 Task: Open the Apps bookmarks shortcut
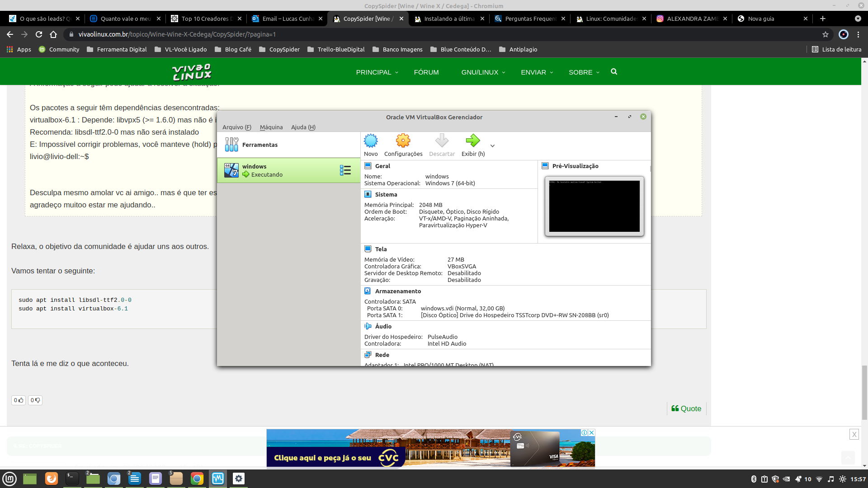coord(19,49)
